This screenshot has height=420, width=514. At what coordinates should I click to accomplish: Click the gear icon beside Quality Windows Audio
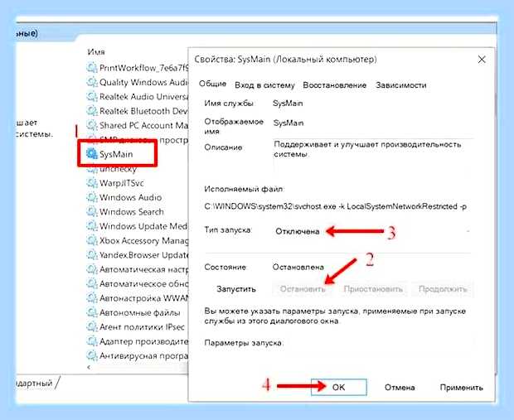(x=92, y=82)
